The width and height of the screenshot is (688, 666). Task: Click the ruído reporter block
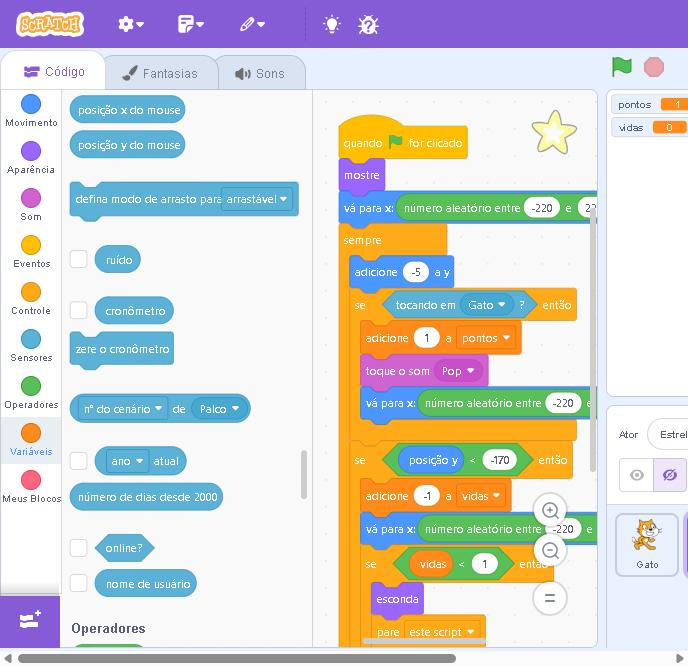pyautogui.click(x=118, y=259)
